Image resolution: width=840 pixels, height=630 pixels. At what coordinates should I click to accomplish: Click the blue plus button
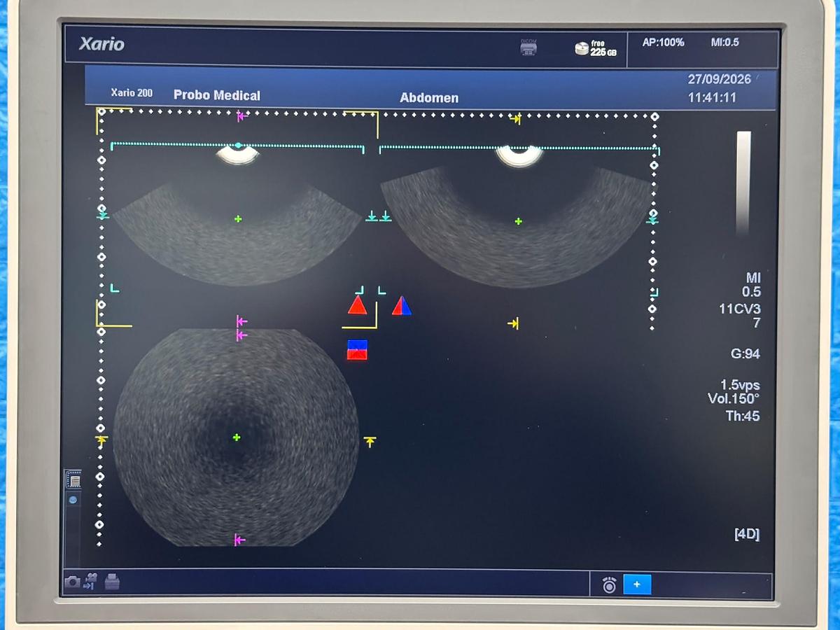point(637,584)
